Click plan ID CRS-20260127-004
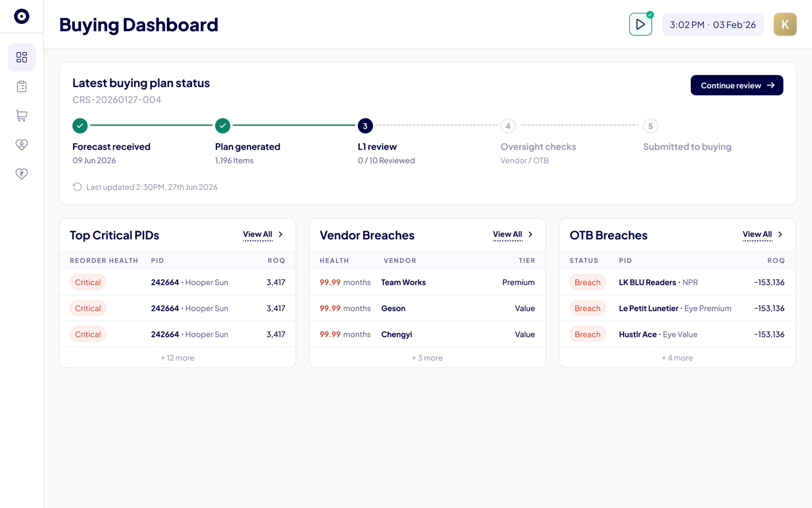The height and width of the screenshot is (508, 812). (117, 100)
